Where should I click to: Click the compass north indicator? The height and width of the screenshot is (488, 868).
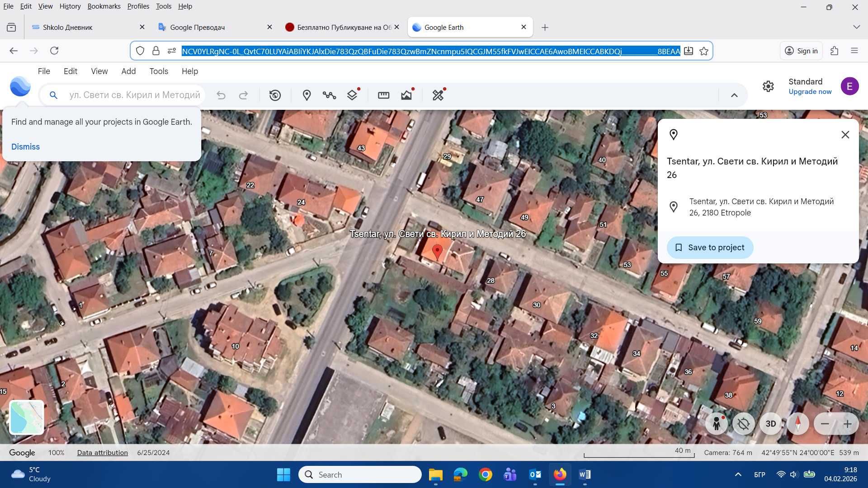point(797,424)
